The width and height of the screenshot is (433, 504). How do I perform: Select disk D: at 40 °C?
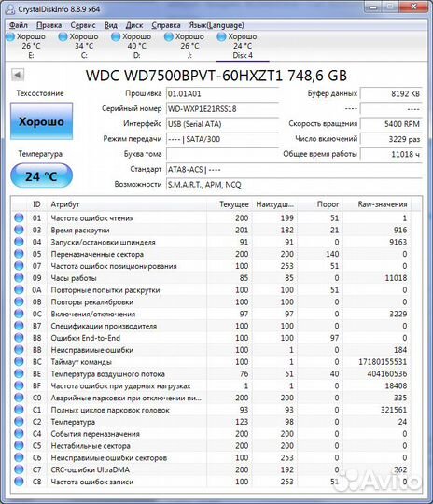tap(132, 46)
